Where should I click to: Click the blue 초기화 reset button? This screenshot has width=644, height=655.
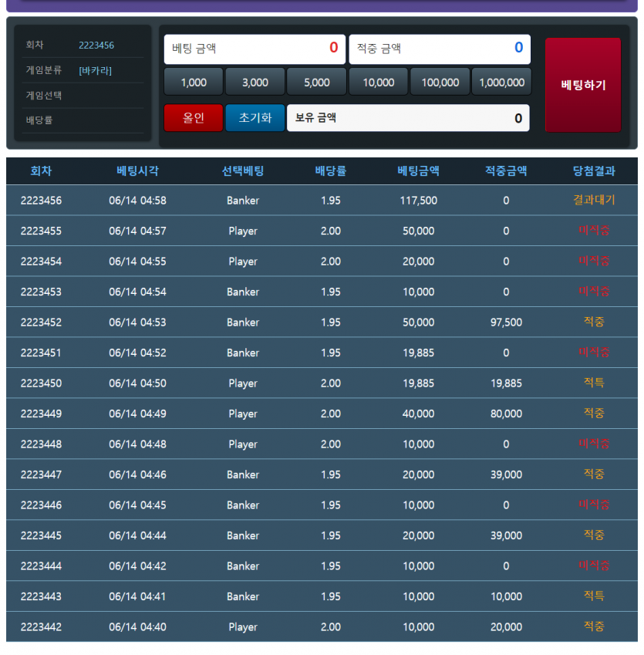click(x=255, y=118)
